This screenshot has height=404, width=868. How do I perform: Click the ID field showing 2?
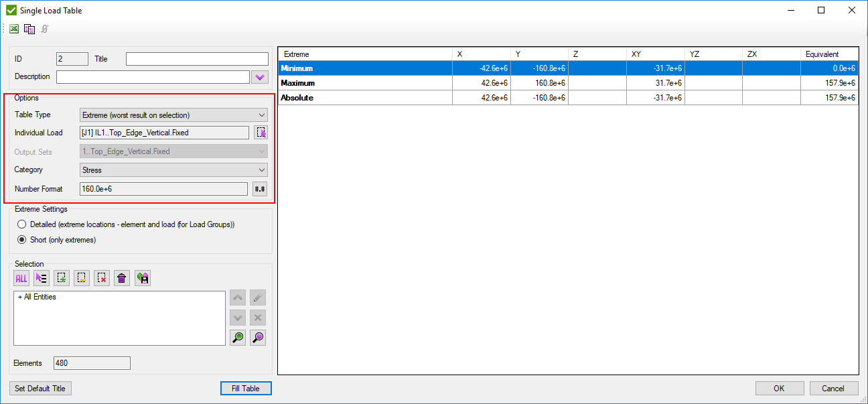pos(72,59)
